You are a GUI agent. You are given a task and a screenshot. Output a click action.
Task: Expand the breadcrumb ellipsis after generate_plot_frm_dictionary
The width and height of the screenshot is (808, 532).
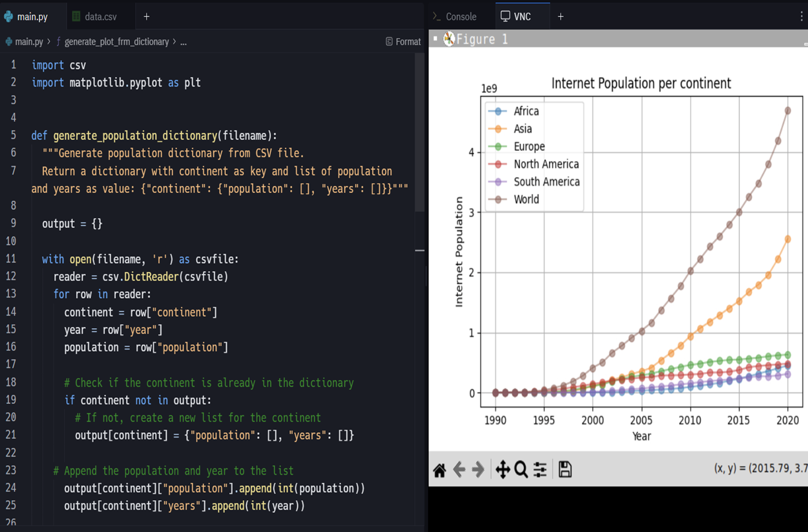pos(183,42)
